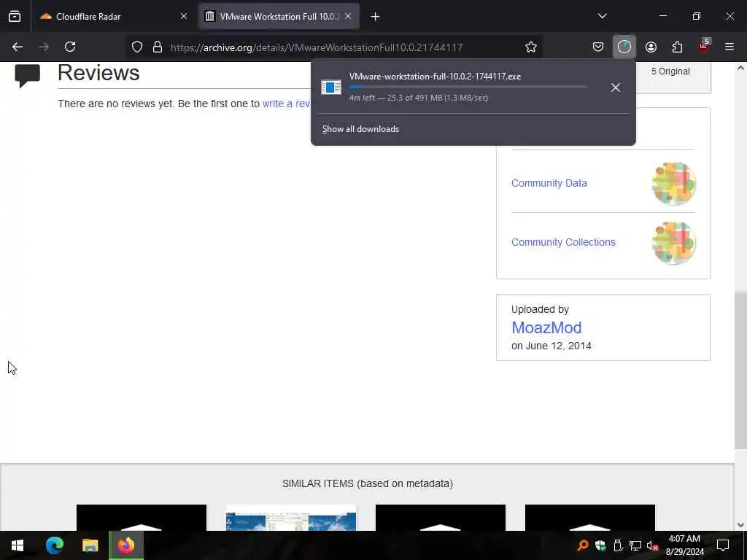Open the Windows notification center icon
Viewport: 747px width, 560px height.
tap(723, 545)
